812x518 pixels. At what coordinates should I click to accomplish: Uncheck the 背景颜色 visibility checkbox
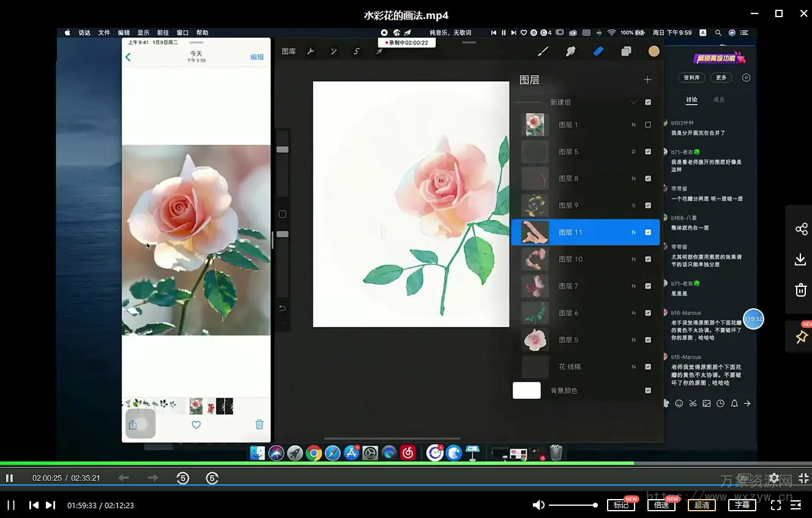point(648,390)
